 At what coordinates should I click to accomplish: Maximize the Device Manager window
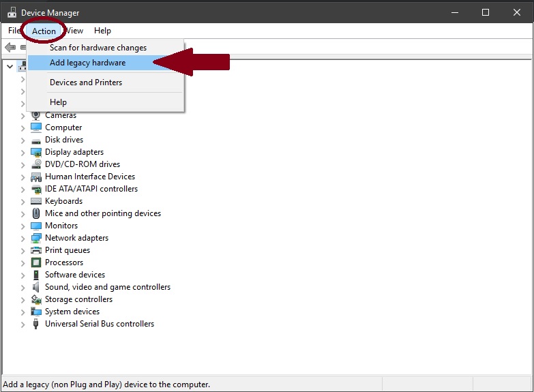[486, 12]
